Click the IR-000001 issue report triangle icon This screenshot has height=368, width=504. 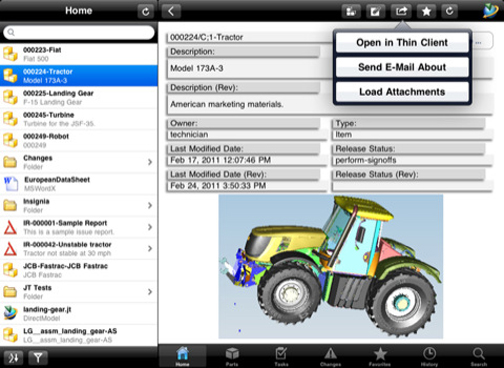pyautogui.click(x=10, y=227)
